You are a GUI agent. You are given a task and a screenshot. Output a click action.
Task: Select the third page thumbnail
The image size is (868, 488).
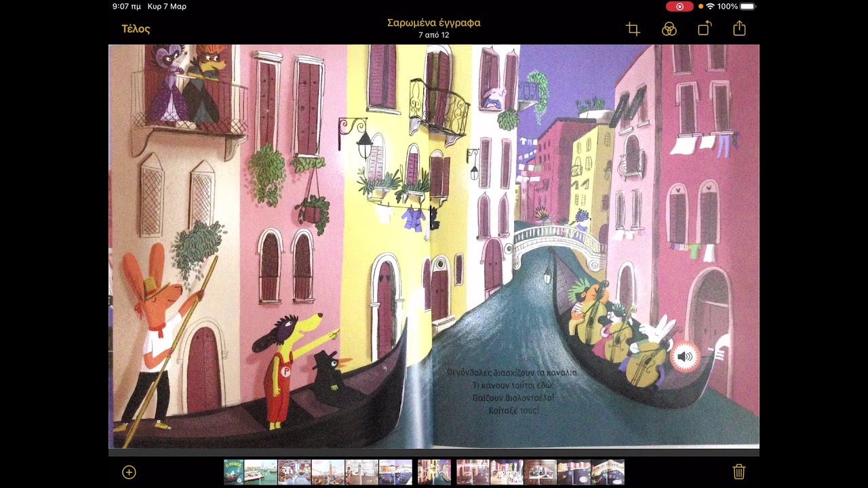294,472
